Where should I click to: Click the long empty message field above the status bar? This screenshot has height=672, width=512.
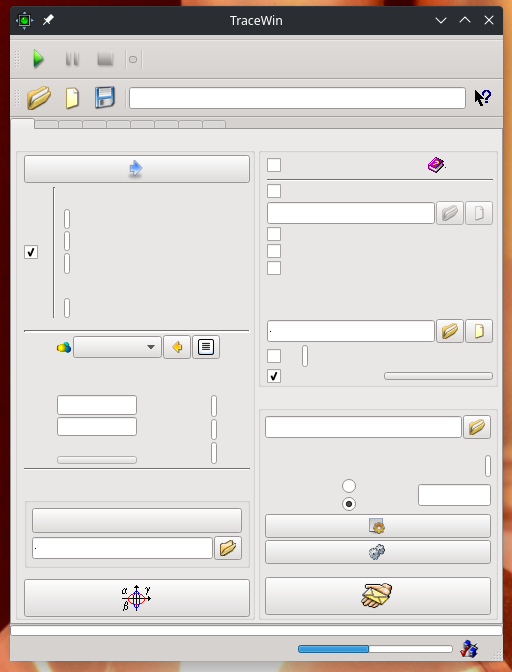(256, 630)
